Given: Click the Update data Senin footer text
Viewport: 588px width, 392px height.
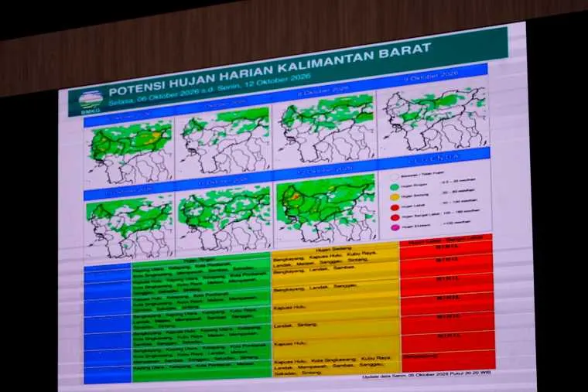Looking at the screenshot, I should click(x=426, y=375).
